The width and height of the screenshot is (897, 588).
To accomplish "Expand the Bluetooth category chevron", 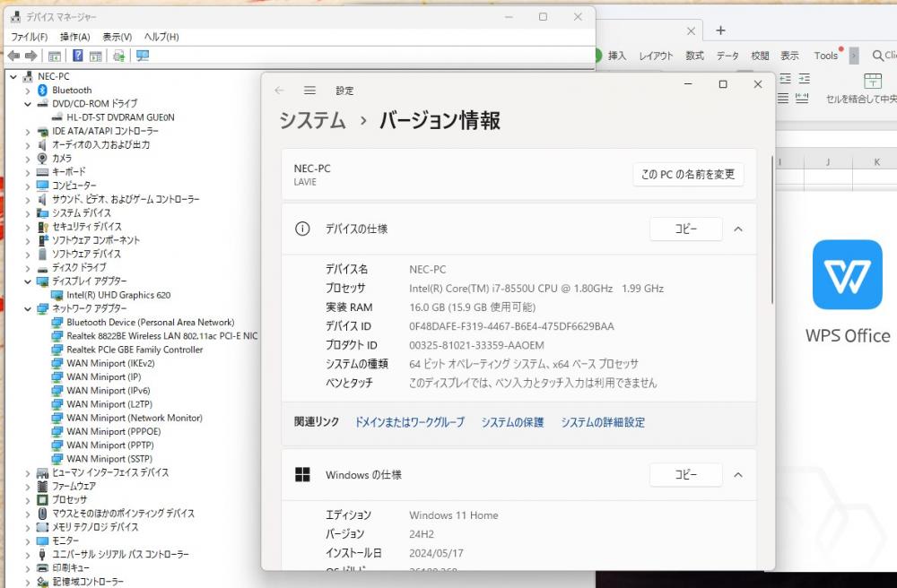I will coord(28,91).
